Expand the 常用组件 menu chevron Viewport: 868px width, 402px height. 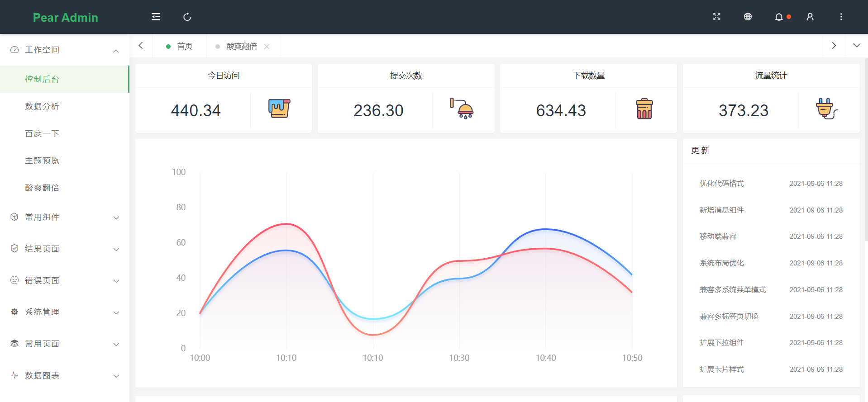coord(116,218)
